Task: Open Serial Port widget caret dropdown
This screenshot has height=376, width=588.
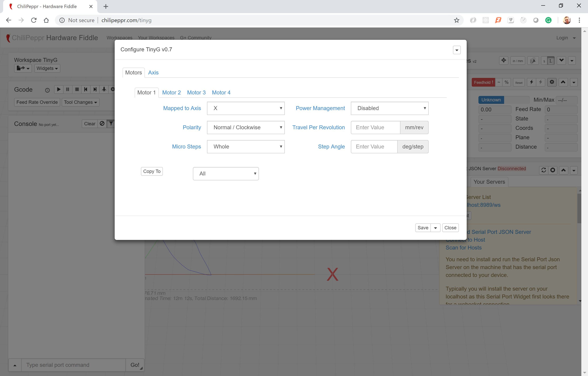Action: point(574,170)
